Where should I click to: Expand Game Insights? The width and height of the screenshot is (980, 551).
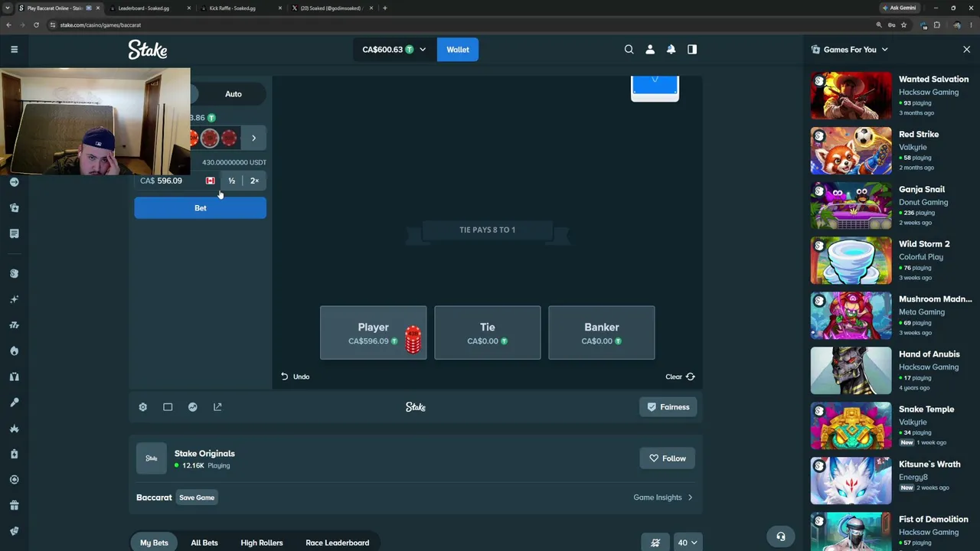[663, 497]
